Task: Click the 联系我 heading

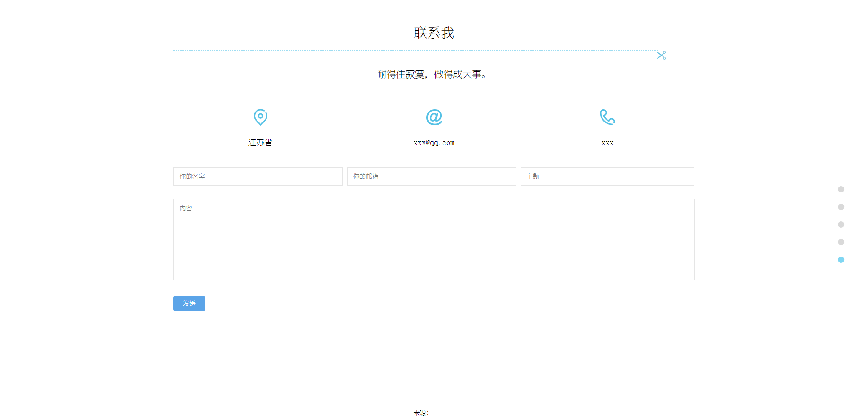Action: point(434,33)
